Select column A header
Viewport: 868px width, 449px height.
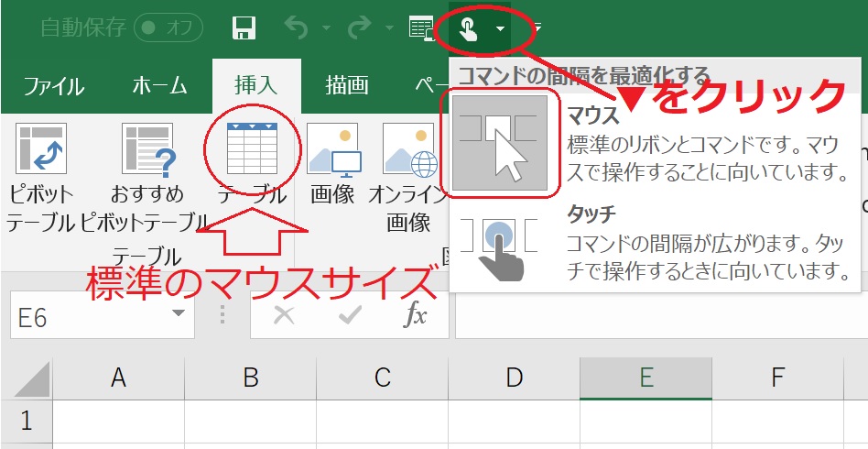pos(118,378)
